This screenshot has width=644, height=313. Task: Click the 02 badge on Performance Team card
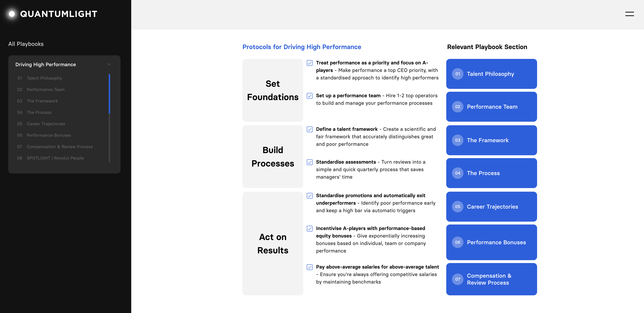(458, 107)
